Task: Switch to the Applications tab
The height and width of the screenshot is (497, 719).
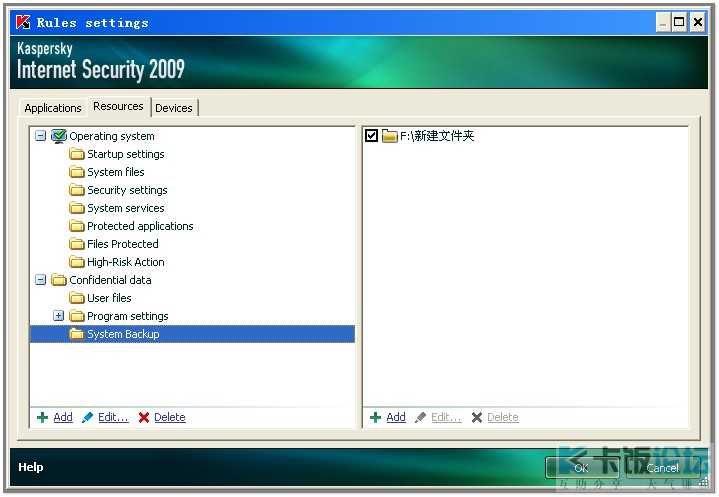Action: [x=53, y=108]
